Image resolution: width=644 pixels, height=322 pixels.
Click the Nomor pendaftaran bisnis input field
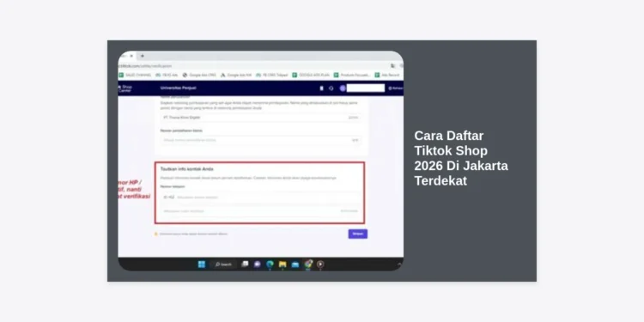coord(261,141)
